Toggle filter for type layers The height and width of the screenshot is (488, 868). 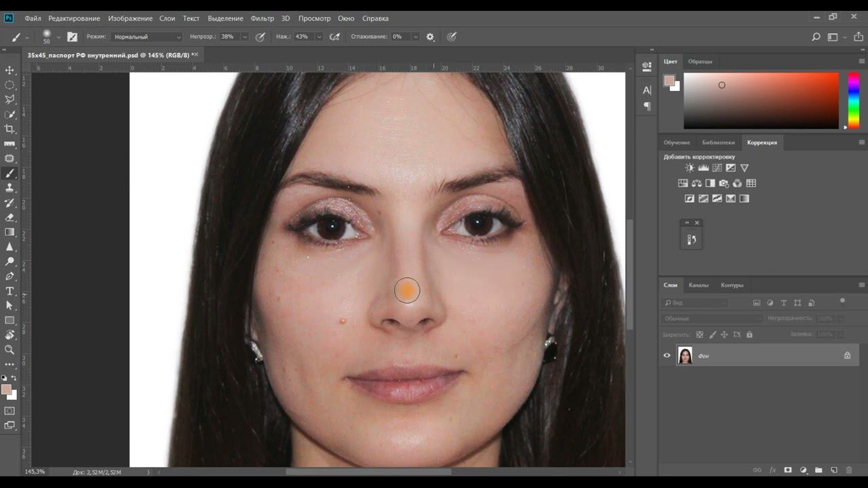tap(784, 303)
